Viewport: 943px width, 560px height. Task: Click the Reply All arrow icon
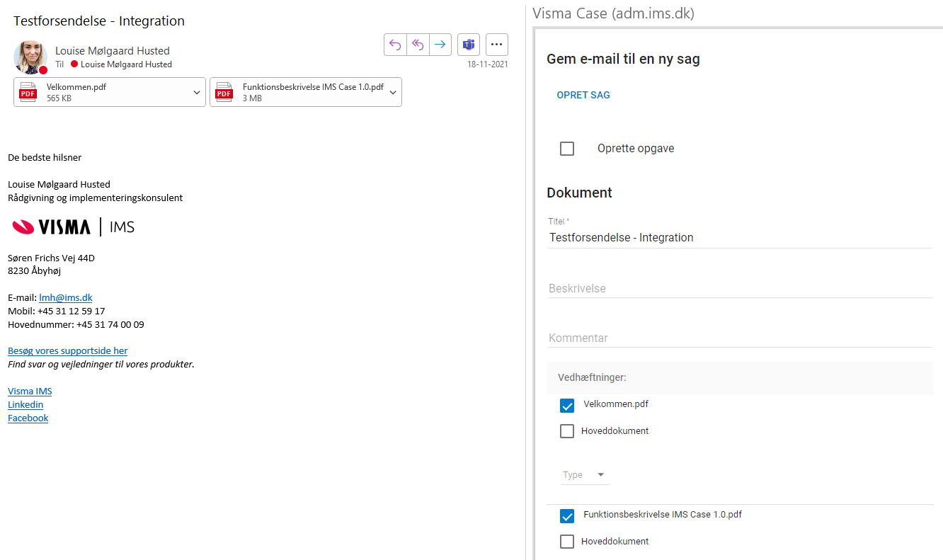click(418, 45)
